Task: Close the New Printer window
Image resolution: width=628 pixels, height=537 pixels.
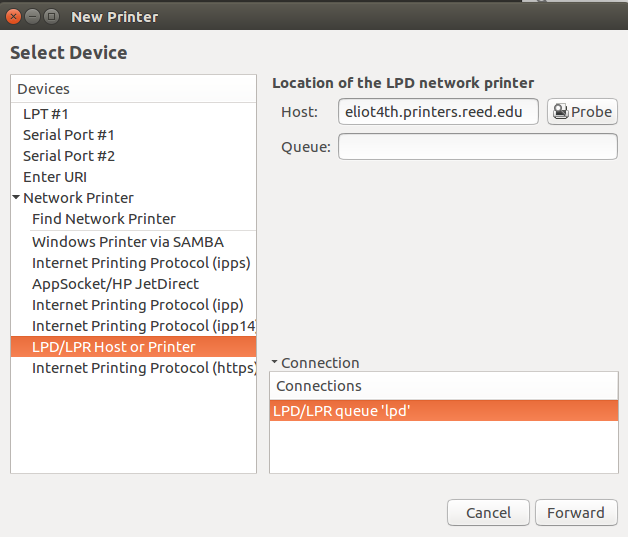Action: (x=14, y=16)
